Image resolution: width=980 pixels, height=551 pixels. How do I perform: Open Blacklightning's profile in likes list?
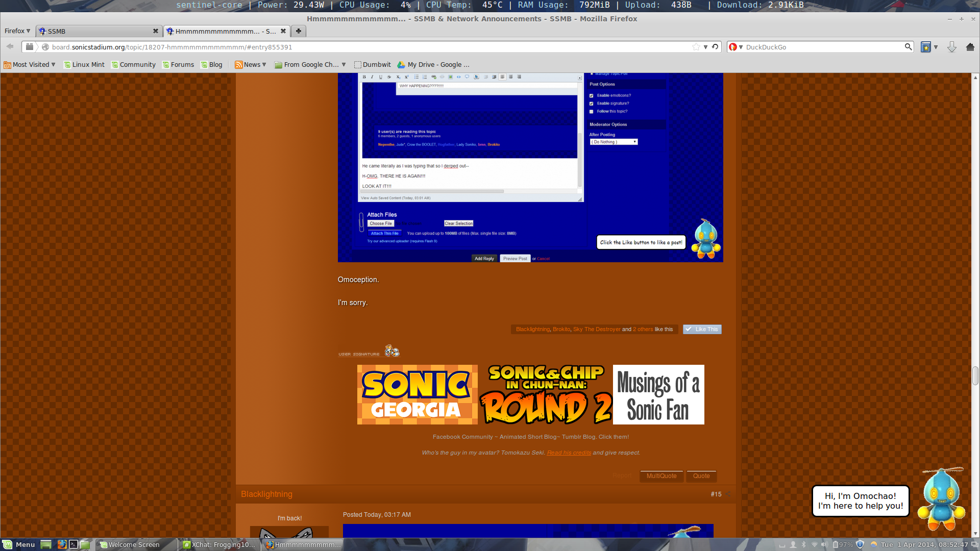[x=533, y=330]
